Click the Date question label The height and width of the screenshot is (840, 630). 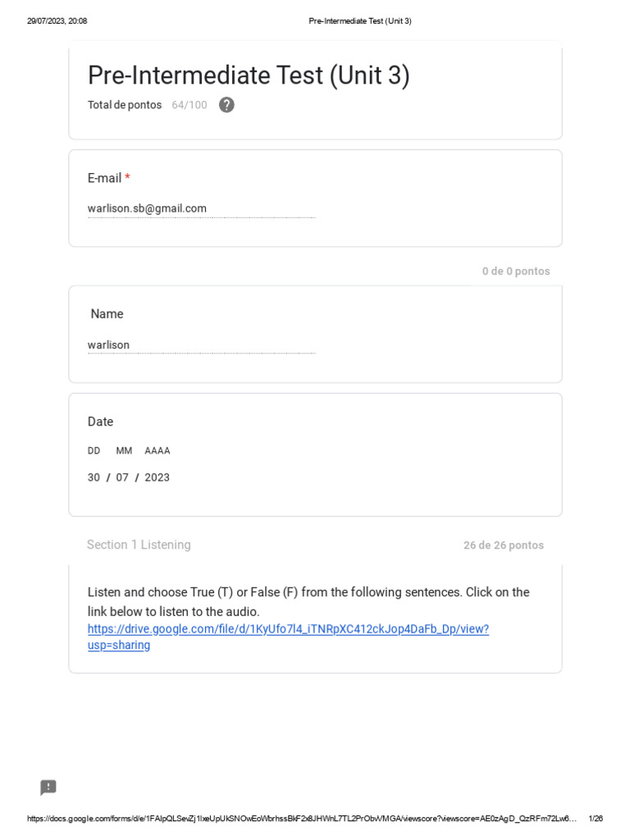100,422
